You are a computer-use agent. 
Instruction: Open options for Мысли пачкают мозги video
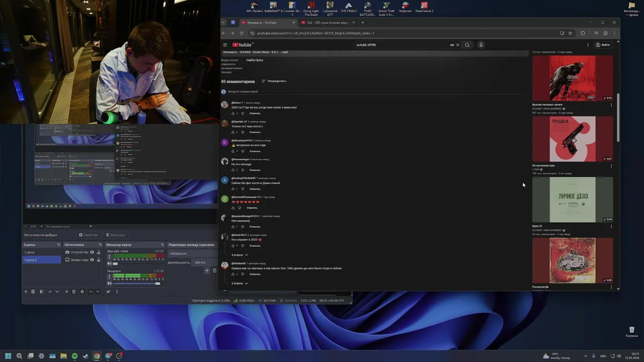click(611, 105)
